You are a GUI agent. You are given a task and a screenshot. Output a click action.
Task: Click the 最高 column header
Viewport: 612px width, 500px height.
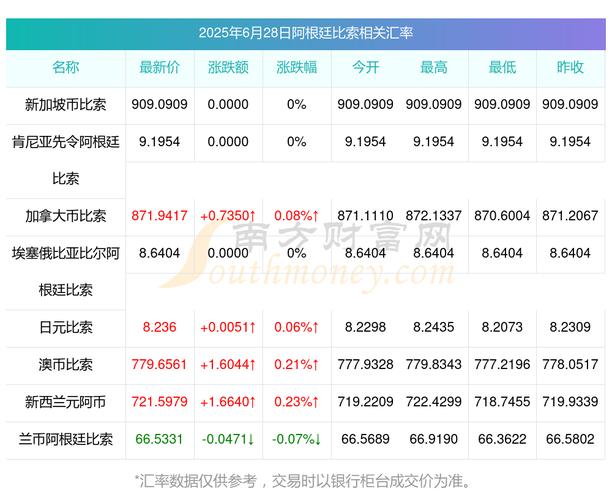click(433, 67)
